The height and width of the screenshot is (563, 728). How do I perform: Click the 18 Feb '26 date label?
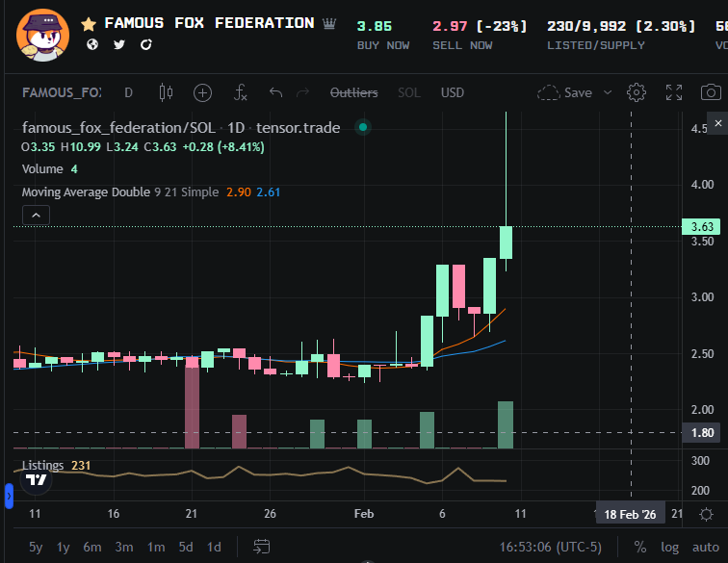(630, 514)
